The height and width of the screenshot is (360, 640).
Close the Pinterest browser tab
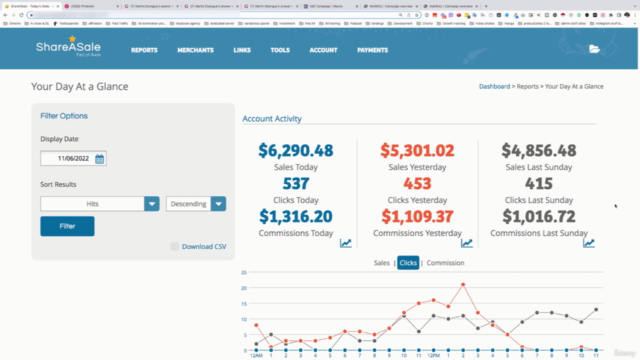coord(118,6)
